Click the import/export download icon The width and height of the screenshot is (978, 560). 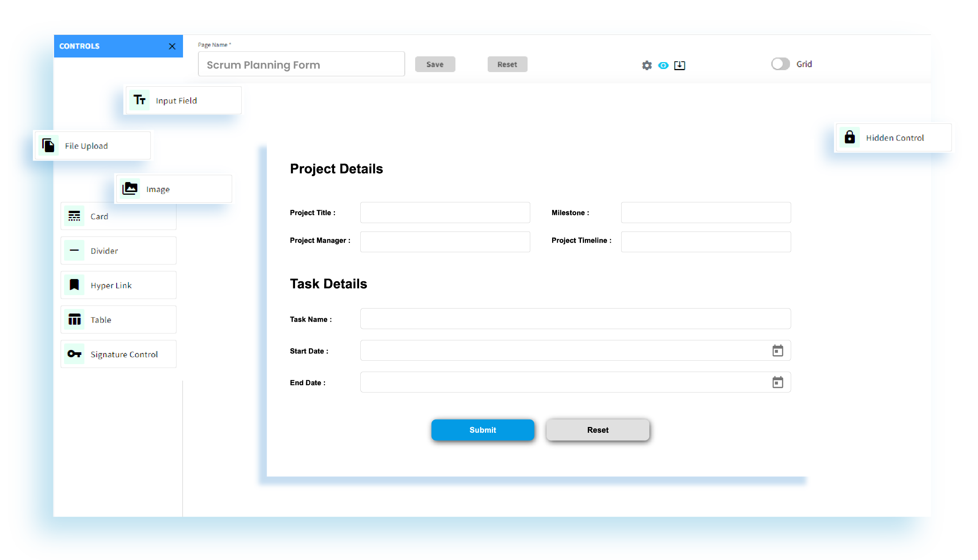point(680,66)
